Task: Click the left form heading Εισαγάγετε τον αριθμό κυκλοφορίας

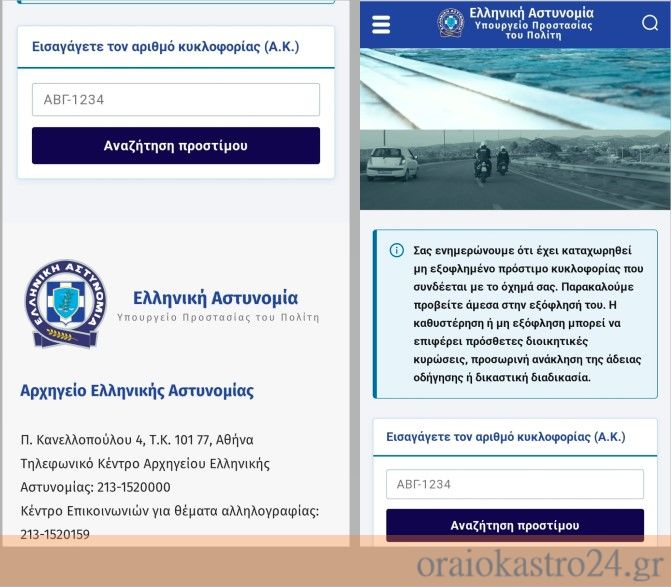Action: 165,47
